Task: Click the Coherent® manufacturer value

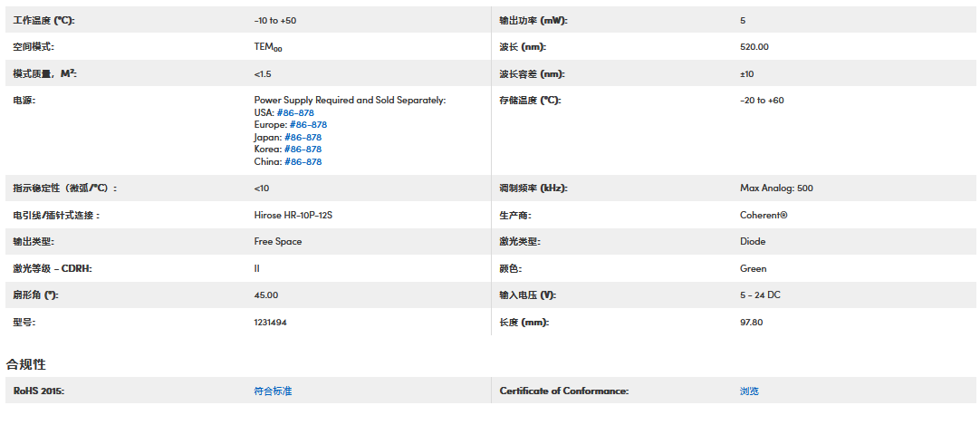Action: click(764, 216)
